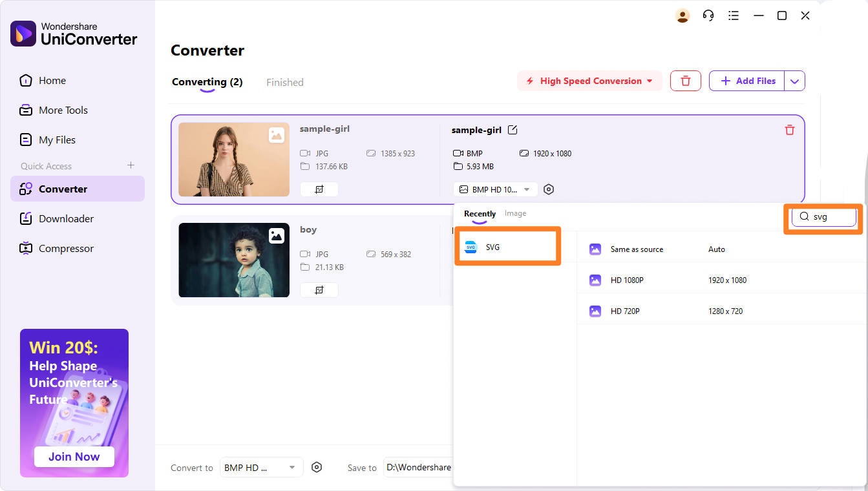This screenshot has width=868, height=491.
Task: Click the sample-girl source file name
Action: click(324, 129)
